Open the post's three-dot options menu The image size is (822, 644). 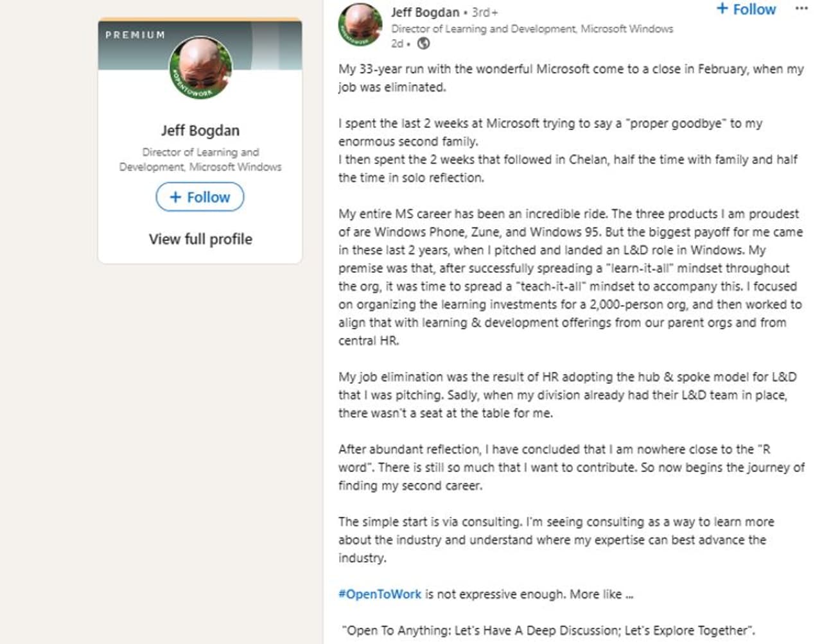[801, 9]
